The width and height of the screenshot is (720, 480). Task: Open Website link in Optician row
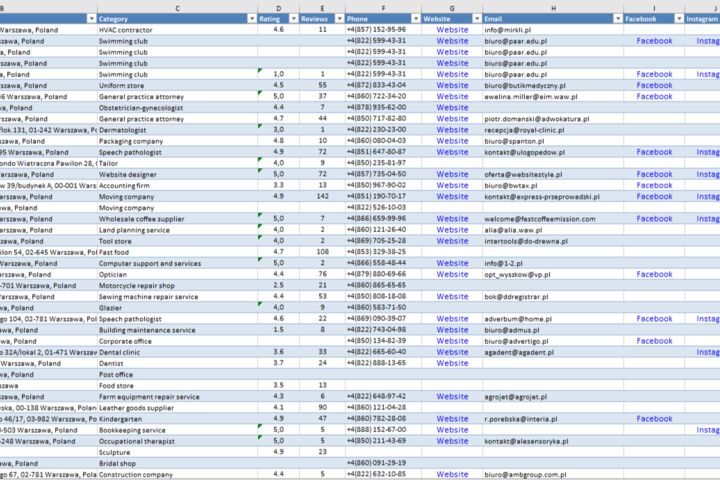(x=452, y=274)
